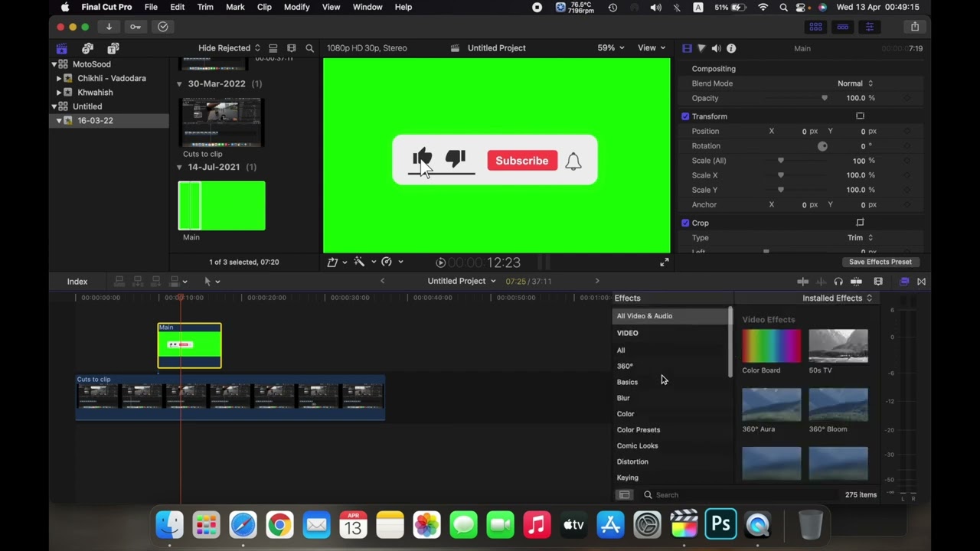Click the Crop onscreen control icon

click(860, 223)
